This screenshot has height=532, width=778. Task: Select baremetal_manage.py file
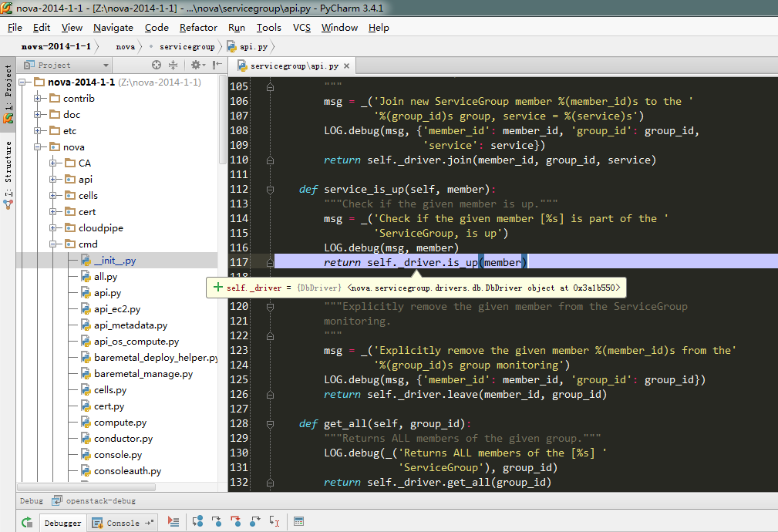[143, 374]
